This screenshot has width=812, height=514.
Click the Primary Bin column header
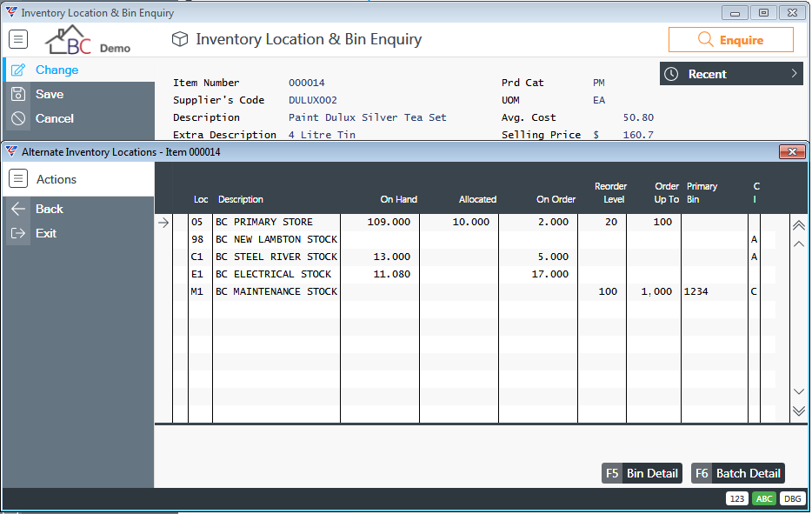pyautogui.click(x=702, y=193)
